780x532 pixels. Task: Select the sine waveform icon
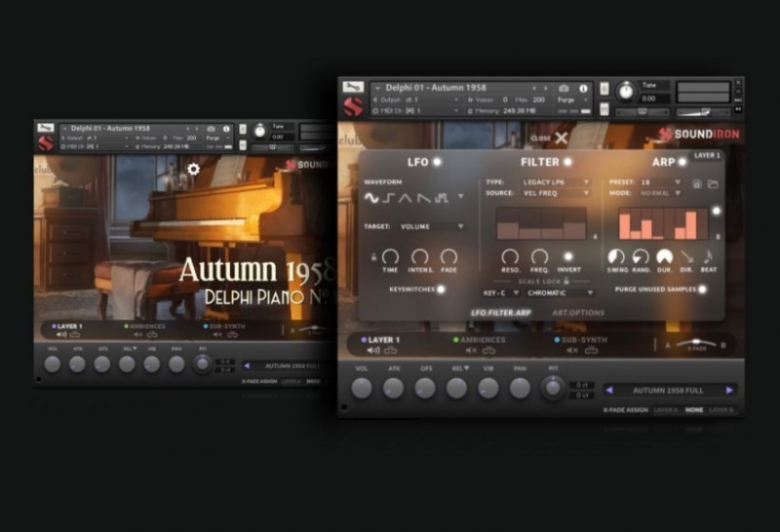pos(371,198)
